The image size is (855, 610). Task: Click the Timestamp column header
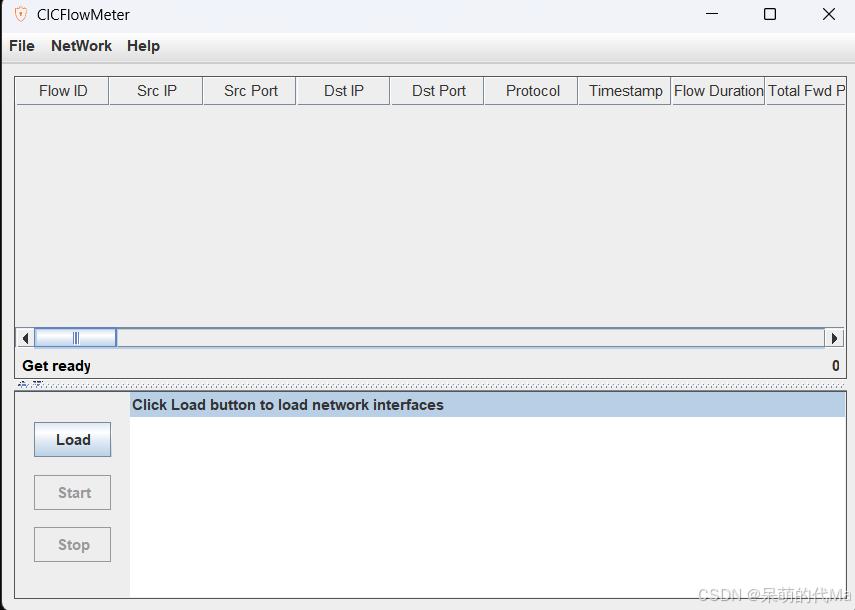coord(625,90)
